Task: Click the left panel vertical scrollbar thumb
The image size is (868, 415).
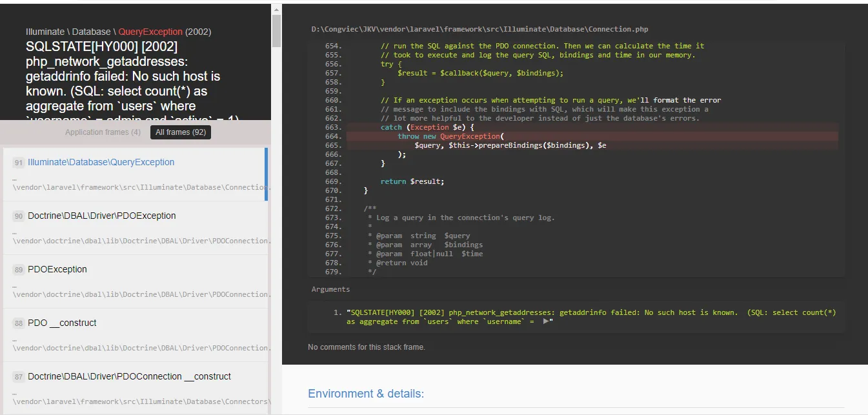Action: (x=276, y=31)
